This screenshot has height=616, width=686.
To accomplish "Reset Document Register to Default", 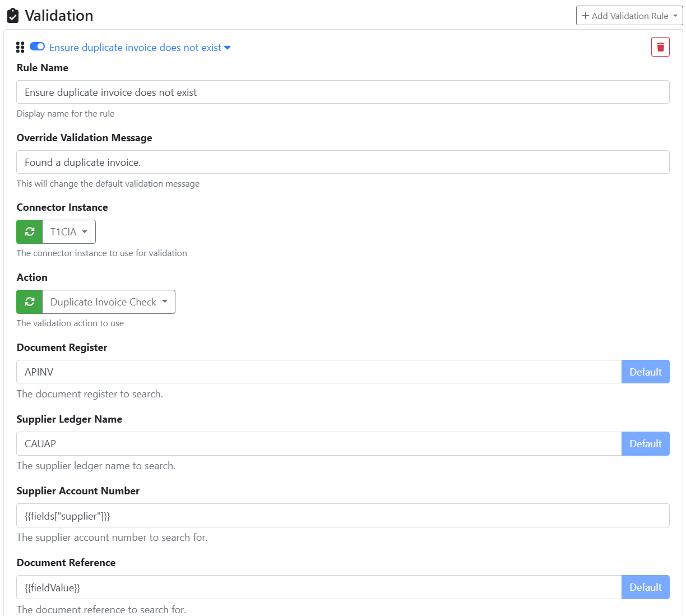I will coord(645,372).
